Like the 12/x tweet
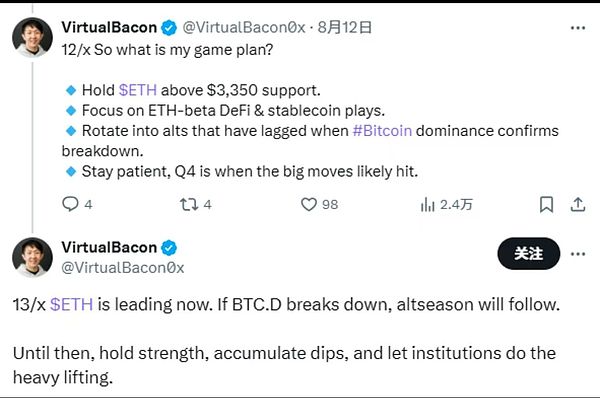The height and width of the screenshot is (398, 600). (x=319, y=204)
